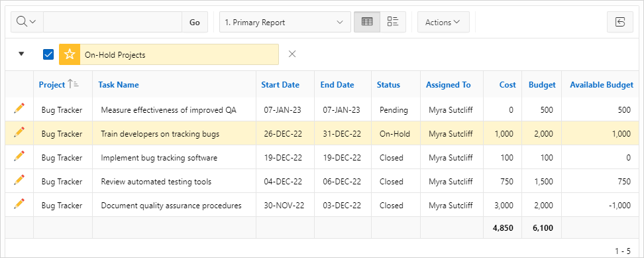
Task: Click the Available Budget column header
Action: (x=602, y=85)
